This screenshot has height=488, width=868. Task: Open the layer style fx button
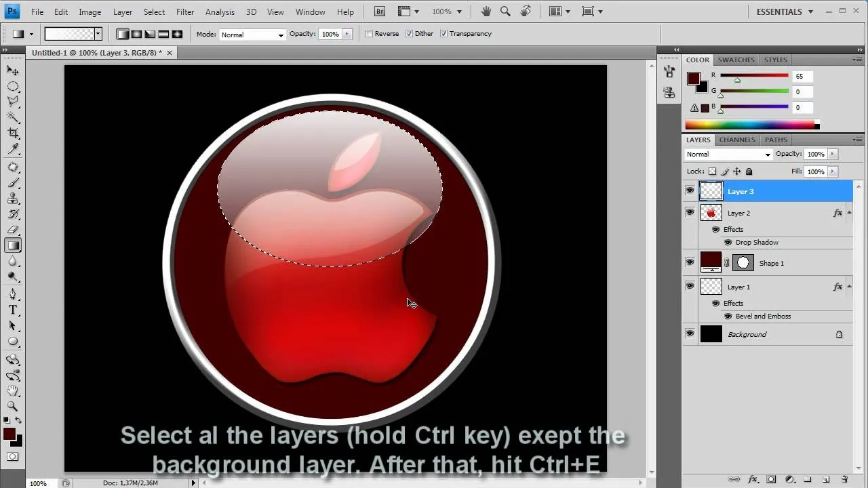(753, 479)
